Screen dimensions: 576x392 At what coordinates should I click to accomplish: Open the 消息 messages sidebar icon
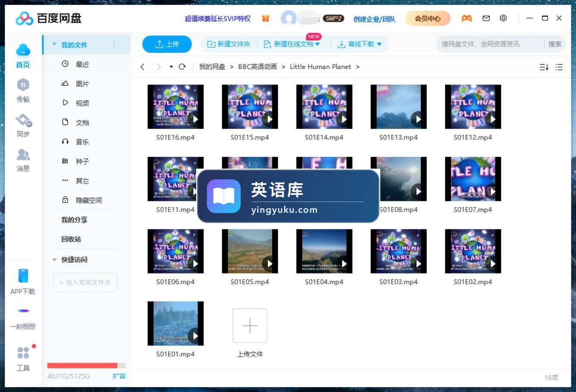coord(23,160)
